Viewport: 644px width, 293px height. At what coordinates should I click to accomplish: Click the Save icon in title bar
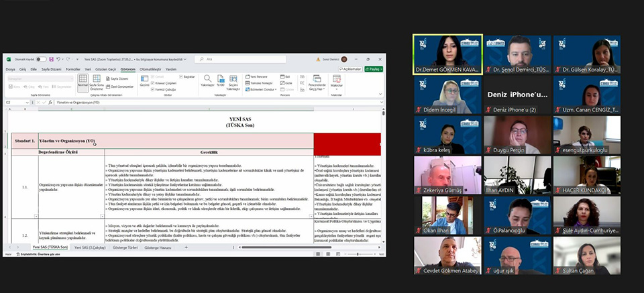click(51, 59)
